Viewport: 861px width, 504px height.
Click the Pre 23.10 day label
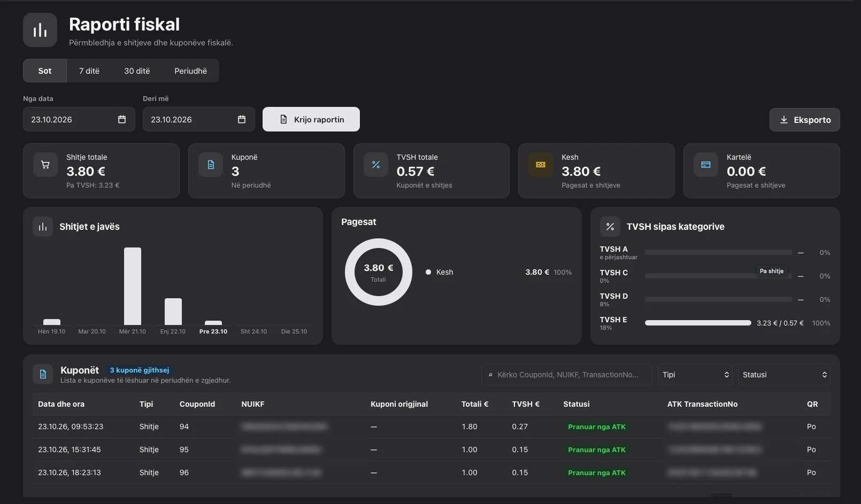tap(213, 331)
